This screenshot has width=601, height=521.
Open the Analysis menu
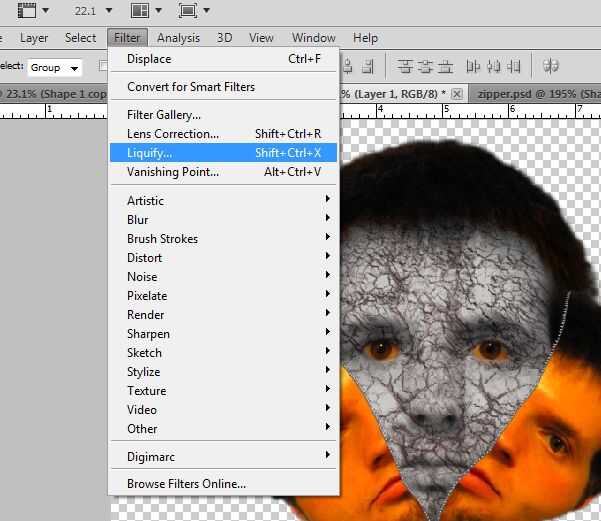coord(178,38)
